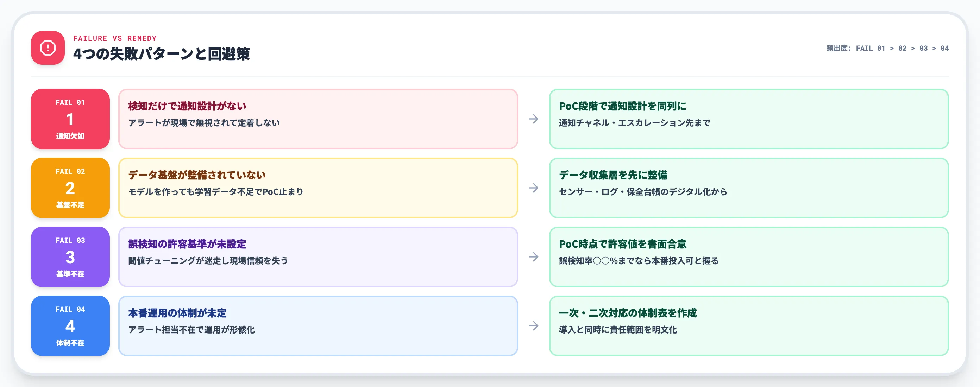Expand the データ基盤が整備されていない card

(x=319, y=188)
